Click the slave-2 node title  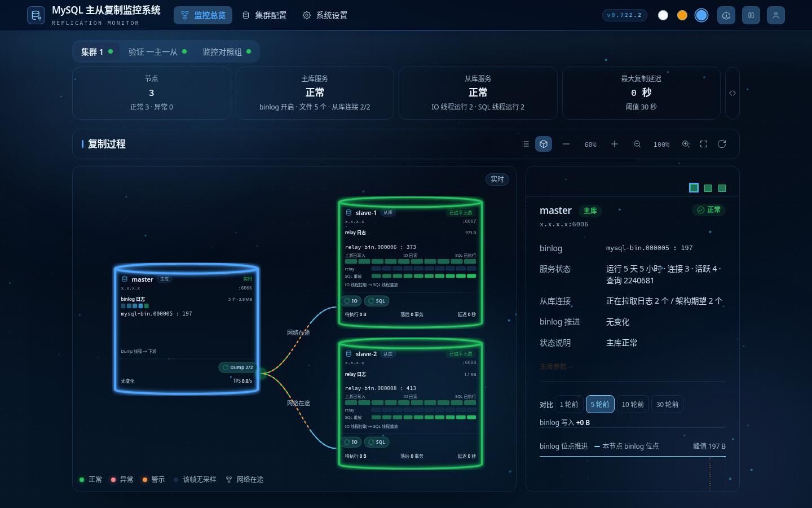(x=366, y=354)
